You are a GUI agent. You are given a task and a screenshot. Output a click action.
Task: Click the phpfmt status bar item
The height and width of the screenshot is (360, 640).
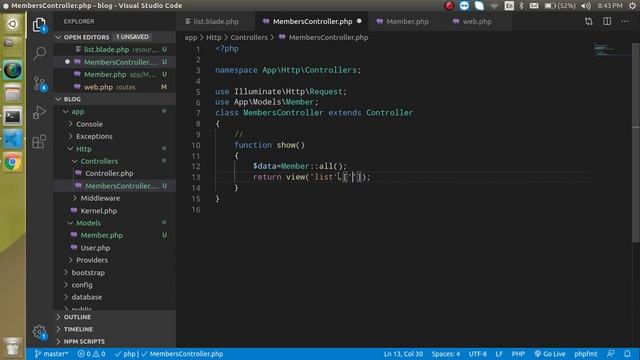click(x=586, y=354)
